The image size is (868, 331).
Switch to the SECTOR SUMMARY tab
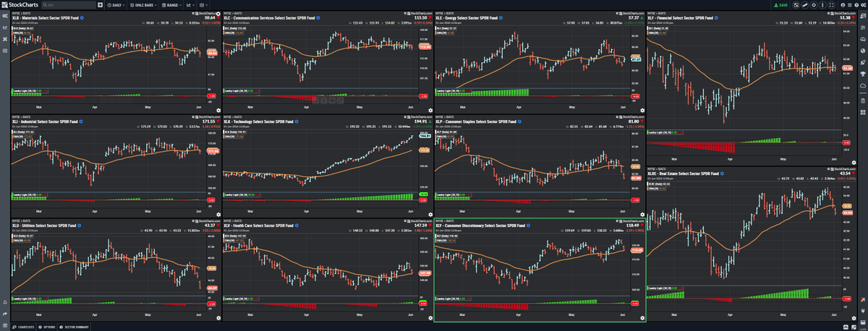[x=75, y=327]
